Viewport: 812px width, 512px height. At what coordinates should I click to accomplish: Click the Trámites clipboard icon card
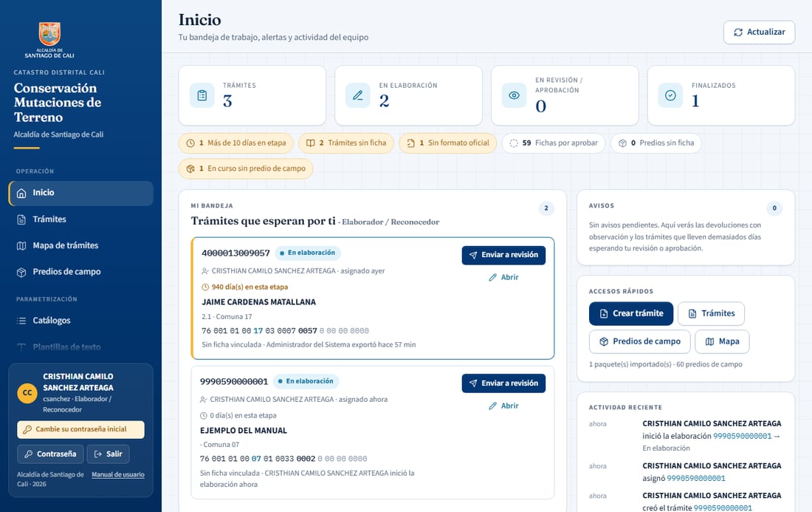click(202, 95)
